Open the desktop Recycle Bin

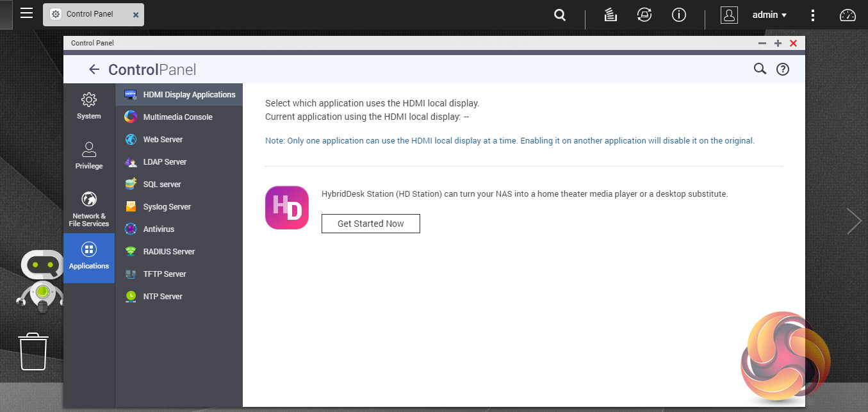33,352
